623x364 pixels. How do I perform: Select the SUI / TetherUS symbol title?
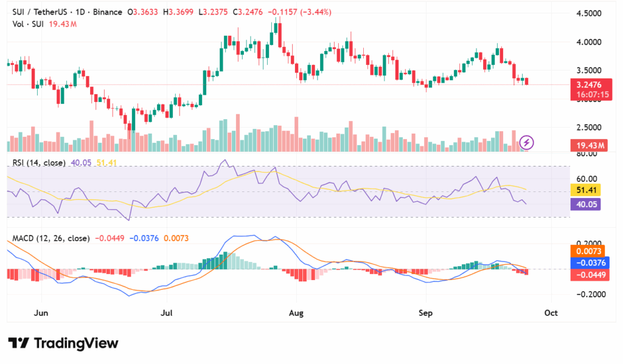click(40, 12)
